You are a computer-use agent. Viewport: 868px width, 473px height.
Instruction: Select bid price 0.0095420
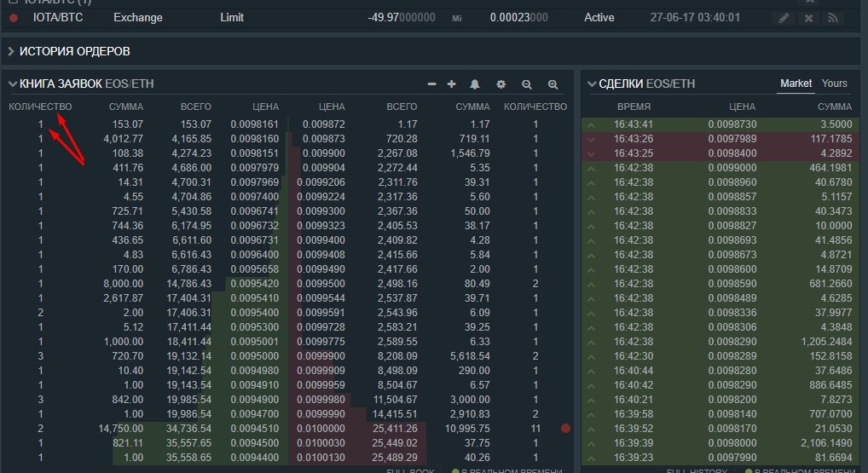point(255,284)
